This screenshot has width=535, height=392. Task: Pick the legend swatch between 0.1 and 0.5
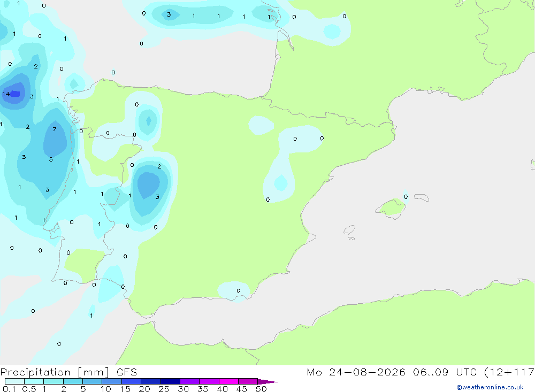coord(14,381)
